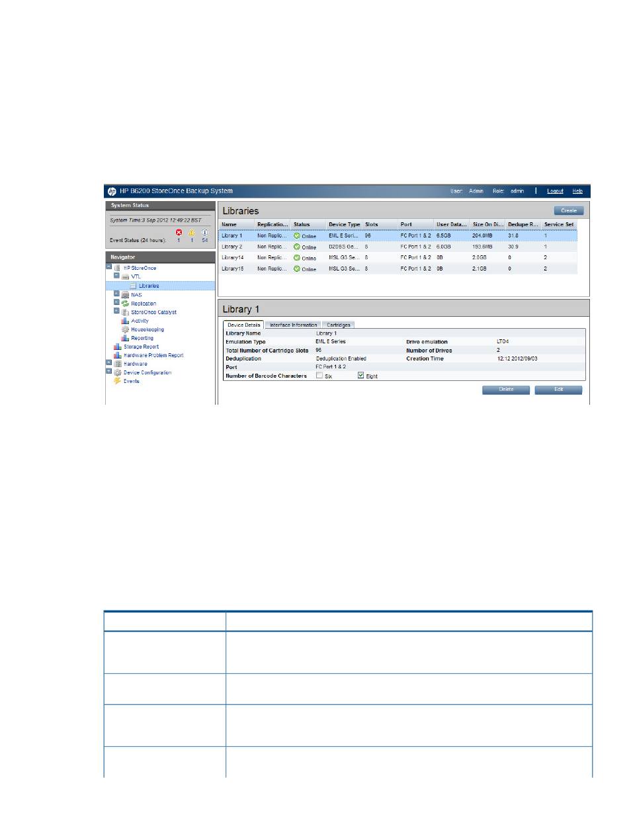
Task: Sort by the Name column header
Action: 237,224
